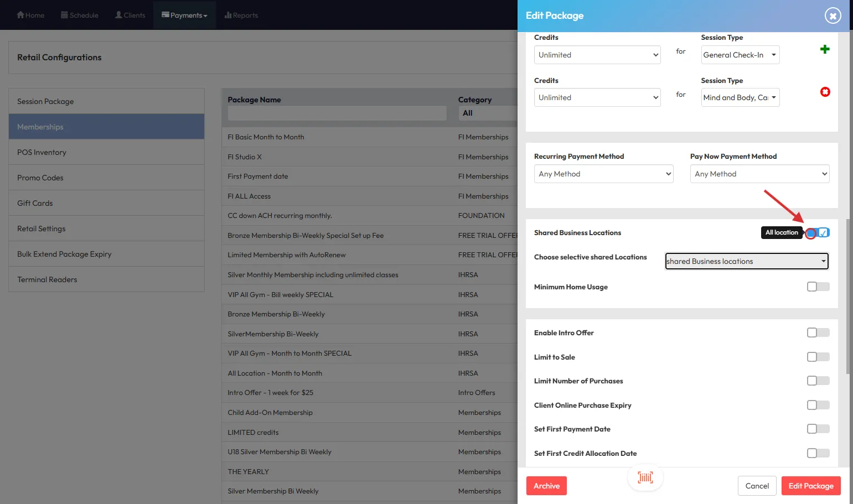
Task: Open the Payments menu
Action: coord(184,15)
